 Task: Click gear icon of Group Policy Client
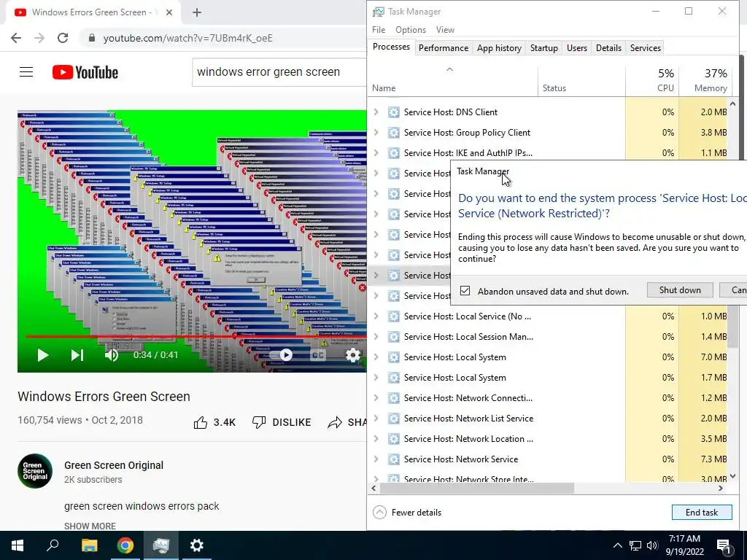(x=393, y=133)
